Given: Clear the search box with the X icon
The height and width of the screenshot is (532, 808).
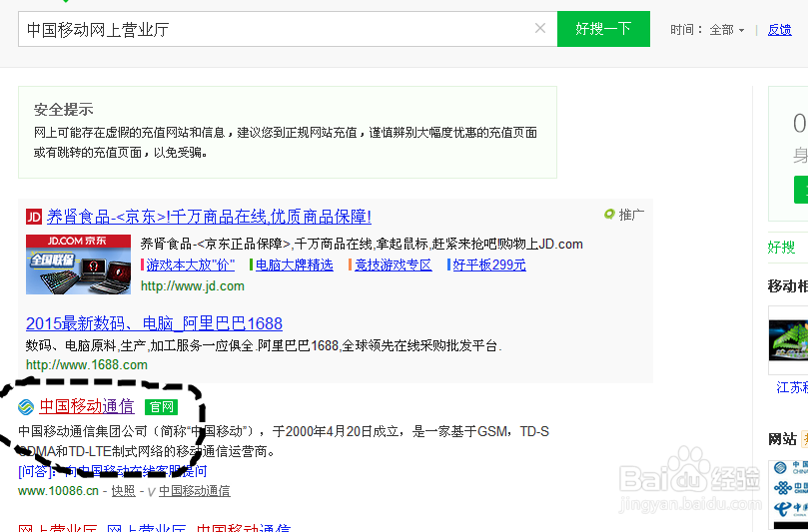Looking at the screenshot, I should [x=540, y=28].
